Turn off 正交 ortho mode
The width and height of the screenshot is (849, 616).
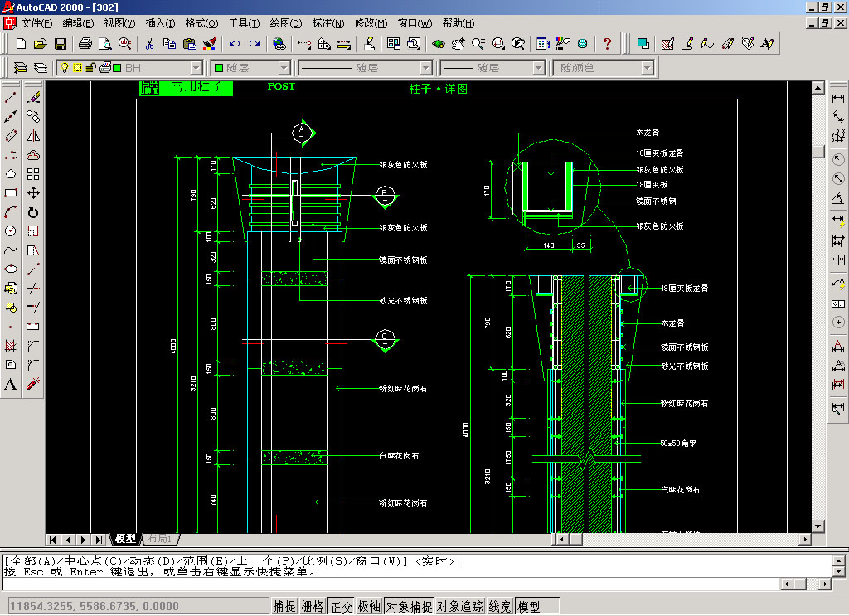(341, 606)
